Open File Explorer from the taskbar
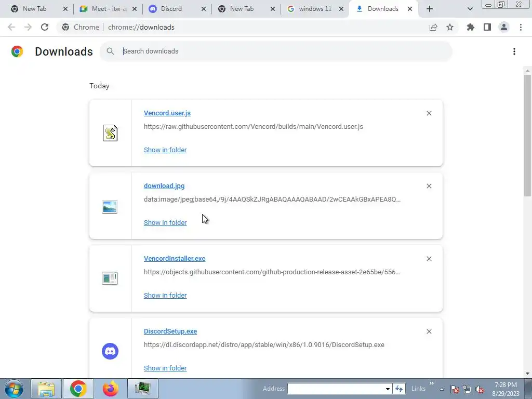Viewport: 532px width, 399px height. click(46, 389)
